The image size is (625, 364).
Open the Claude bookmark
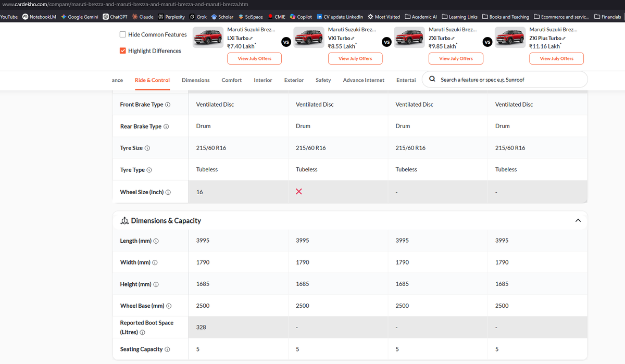pos(143,17)
